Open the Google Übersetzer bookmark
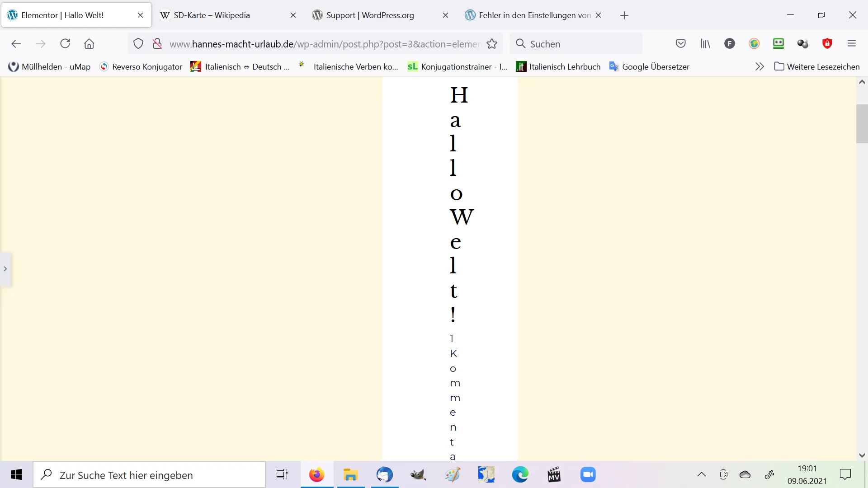 (649, 67)
